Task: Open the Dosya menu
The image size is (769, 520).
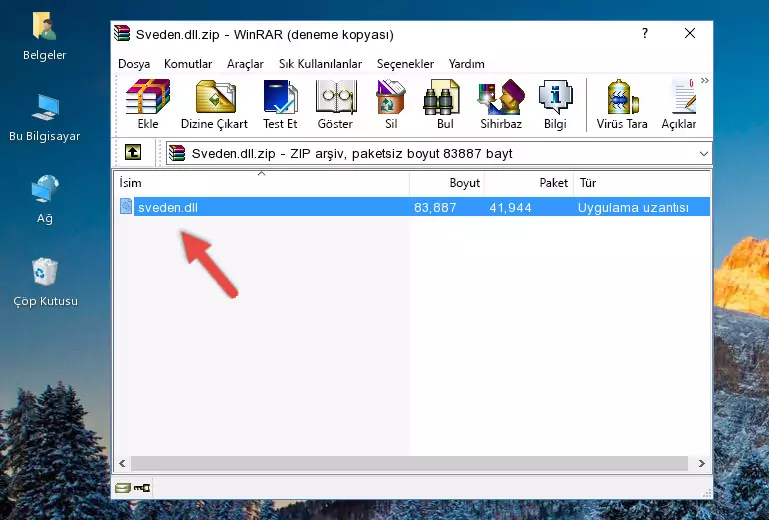Action: pos(134,64)
